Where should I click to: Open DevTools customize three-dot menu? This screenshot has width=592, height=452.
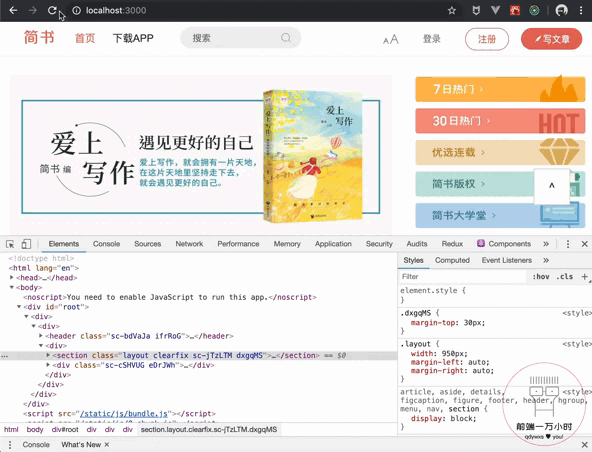pos(568,244)
